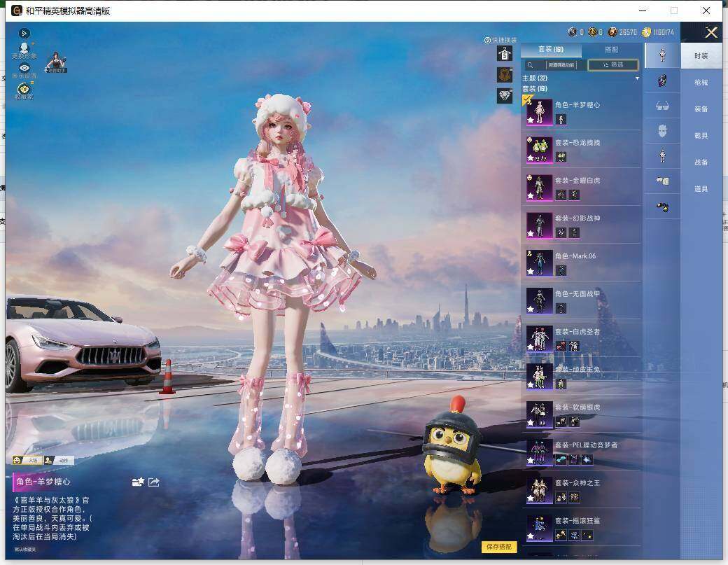Click the dark-haired character avatar thumbnail

[x=56, y=62]
